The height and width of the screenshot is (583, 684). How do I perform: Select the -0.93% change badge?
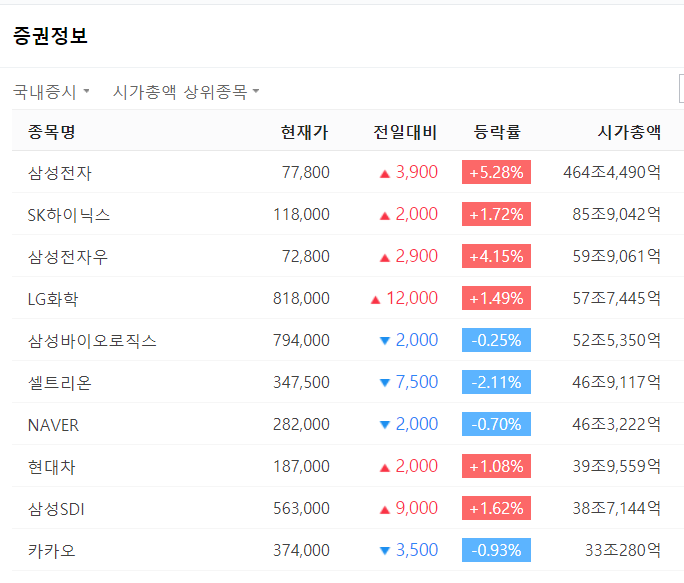pos(496,550)
